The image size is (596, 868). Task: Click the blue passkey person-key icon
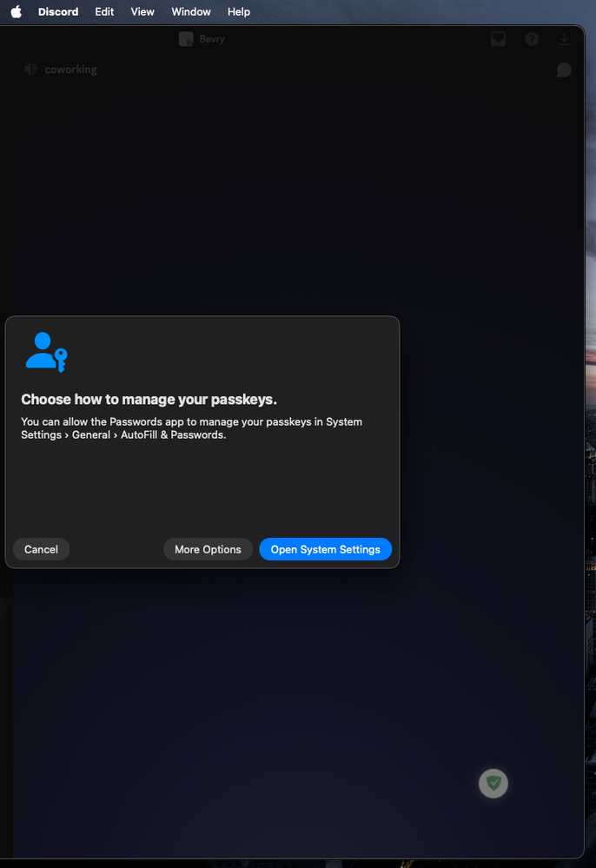(x=46, y=352)
